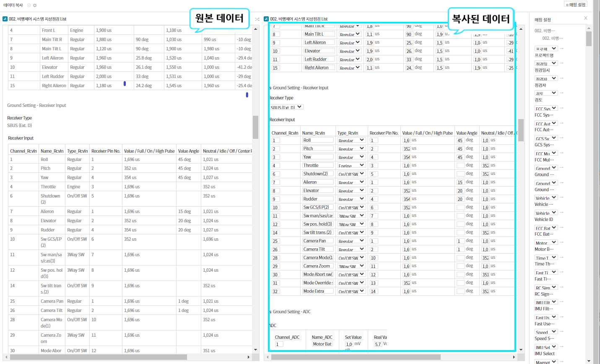The height and width of the screenshot is (364, 600).
Task: Click Channel_RcvIn column header in original data
Action: click(23, 151)
